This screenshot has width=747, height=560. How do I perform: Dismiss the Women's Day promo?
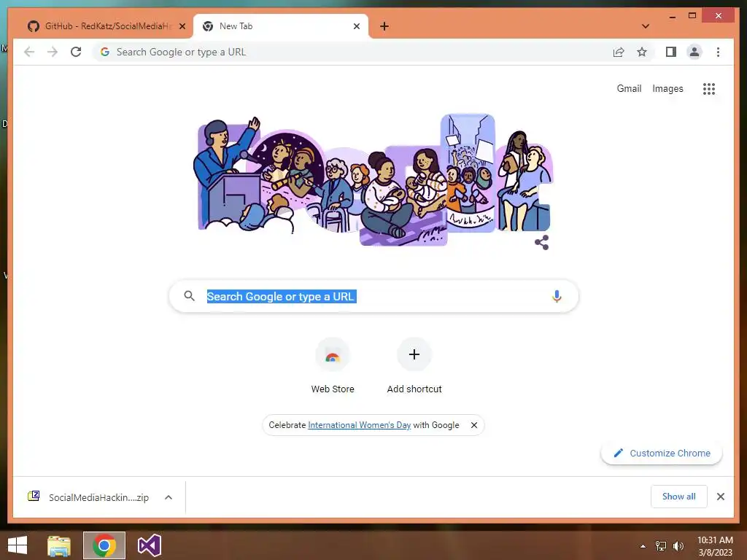point(474,425)
